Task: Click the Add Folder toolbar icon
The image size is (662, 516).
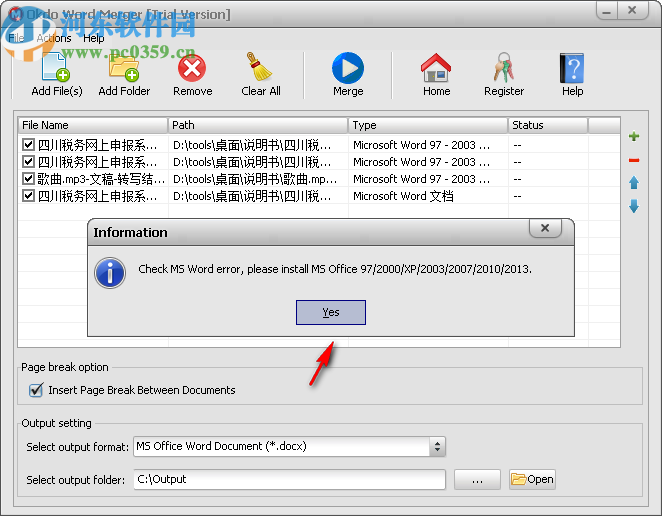Action: (124, 68)
